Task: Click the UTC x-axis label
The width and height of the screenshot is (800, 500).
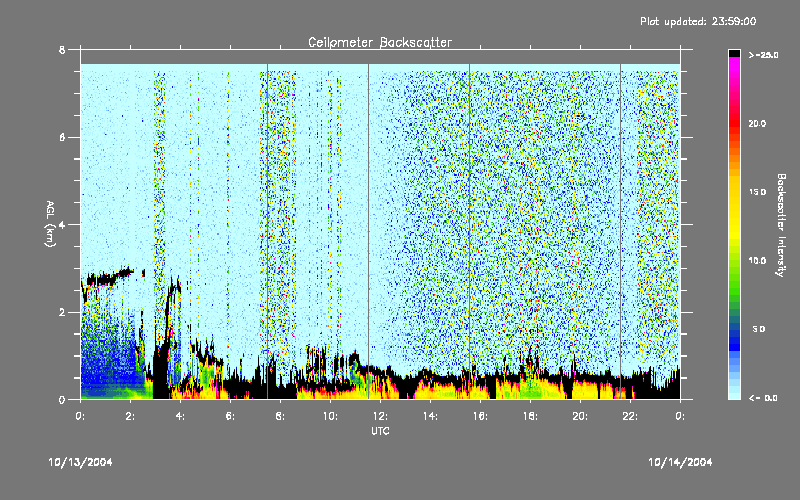Action: [380, 431]
